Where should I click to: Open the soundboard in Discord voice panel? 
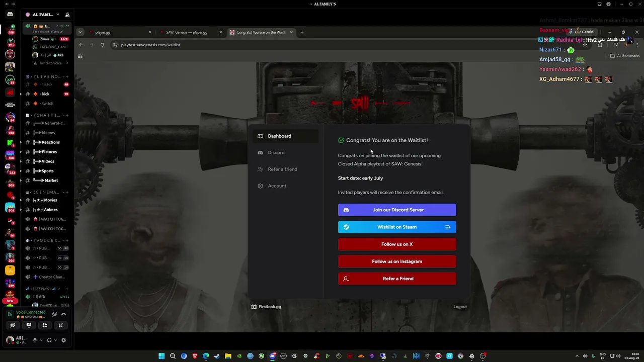(61, 325)
